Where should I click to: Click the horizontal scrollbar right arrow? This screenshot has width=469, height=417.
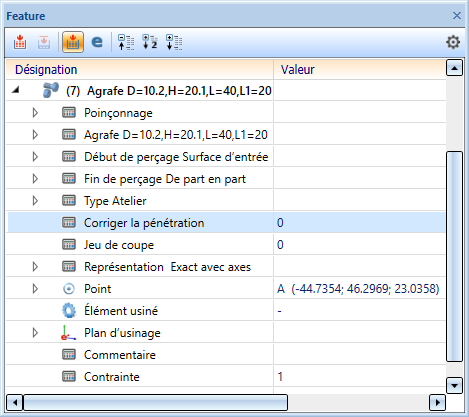point(437,403)
